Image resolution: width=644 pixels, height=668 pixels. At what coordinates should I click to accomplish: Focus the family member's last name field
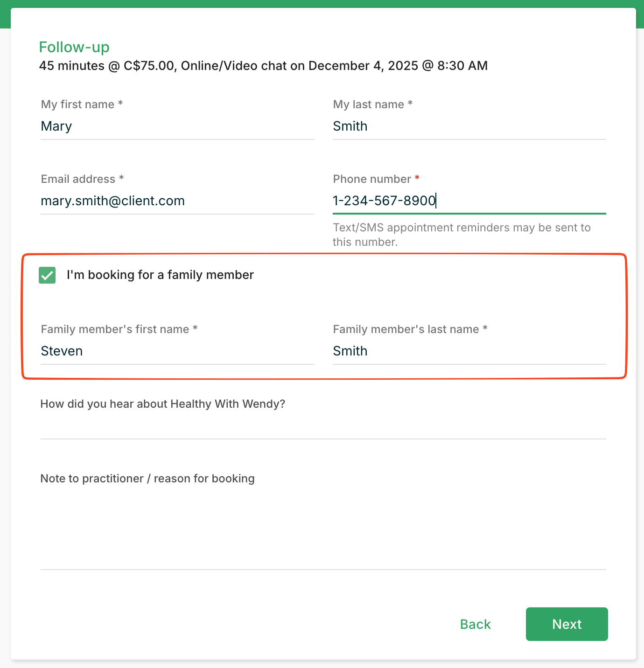(469, 351)
